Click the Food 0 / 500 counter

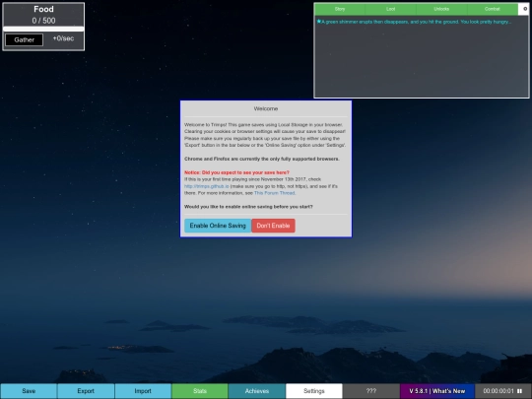(x=43, y=21)
